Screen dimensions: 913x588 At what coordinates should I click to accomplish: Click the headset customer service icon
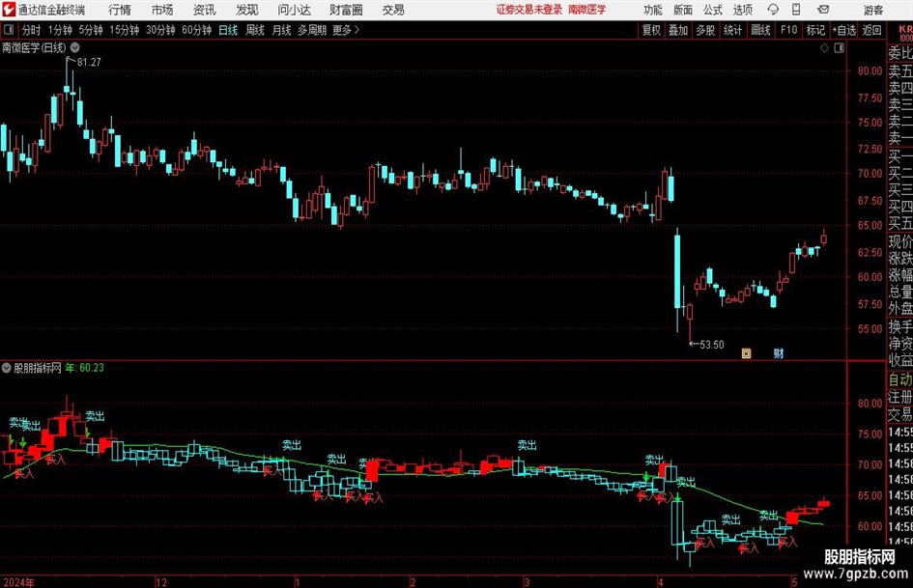(773, 10)
